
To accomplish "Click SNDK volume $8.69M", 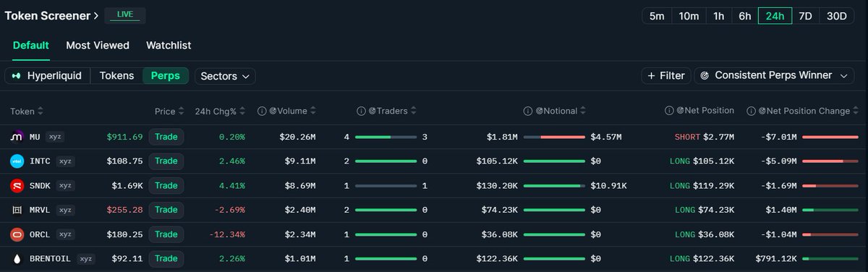I will coord(297,186).
